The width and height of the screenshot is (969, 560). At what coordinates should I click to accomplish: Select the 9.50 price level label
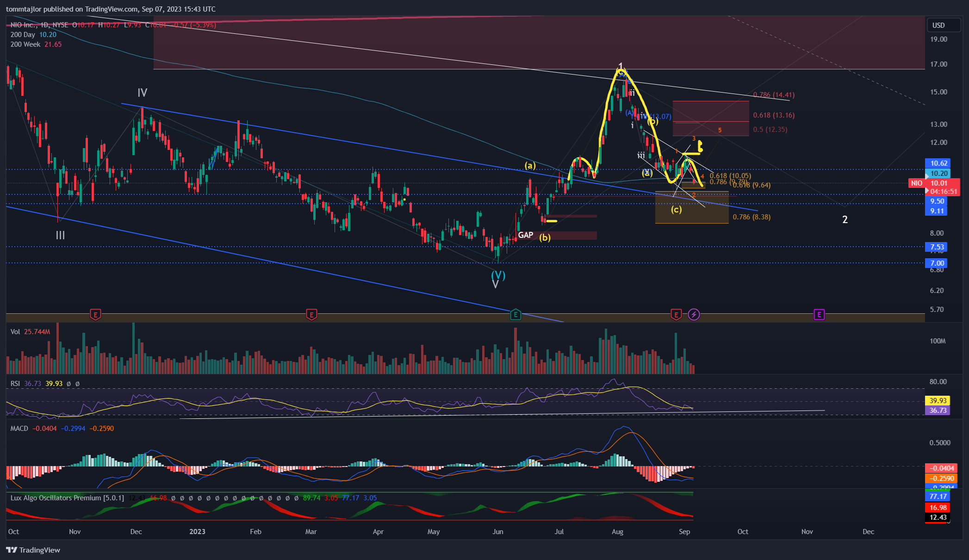click(x=937, y=201)
